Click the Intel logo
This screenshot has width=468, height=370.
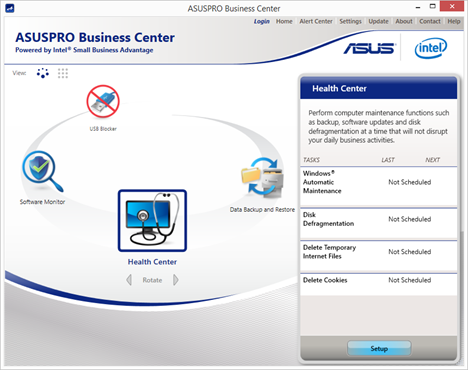point(431,48)
